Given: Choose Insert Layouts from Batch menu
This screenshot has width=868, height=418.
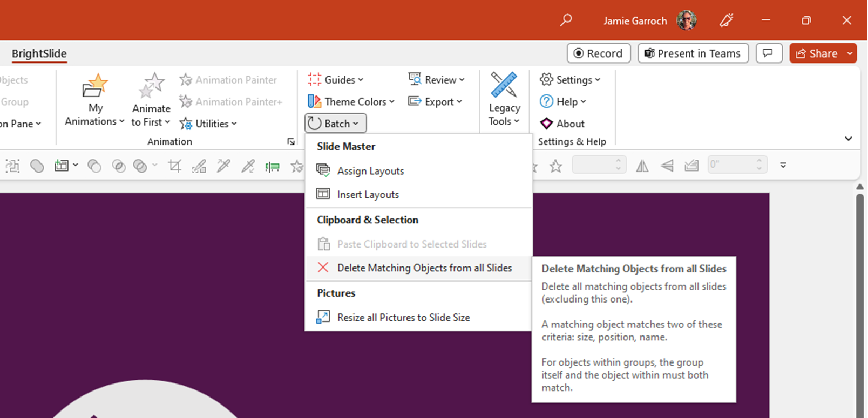Looking at the screenshot, I should click(x=418, y=195).
